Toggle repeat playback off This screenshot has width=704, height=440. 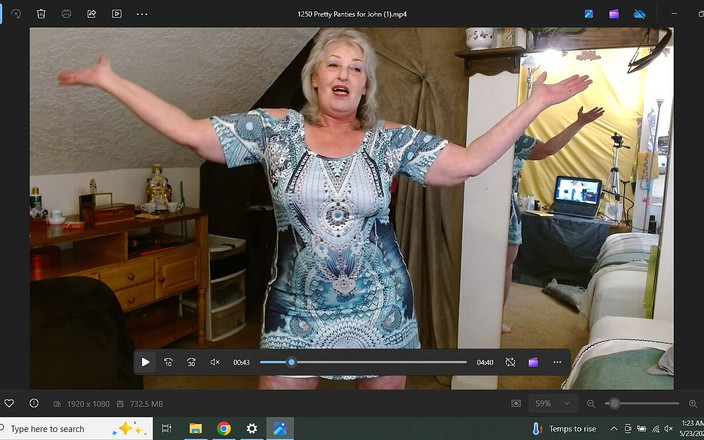coord(510,362)
